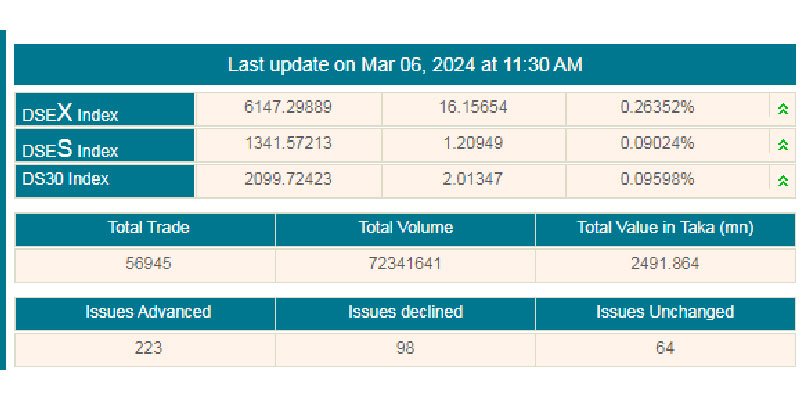This screenshot has height=400, width=800.
Task: Click the DSES Index green up-arrow icon
Action: tap(782, 145)
